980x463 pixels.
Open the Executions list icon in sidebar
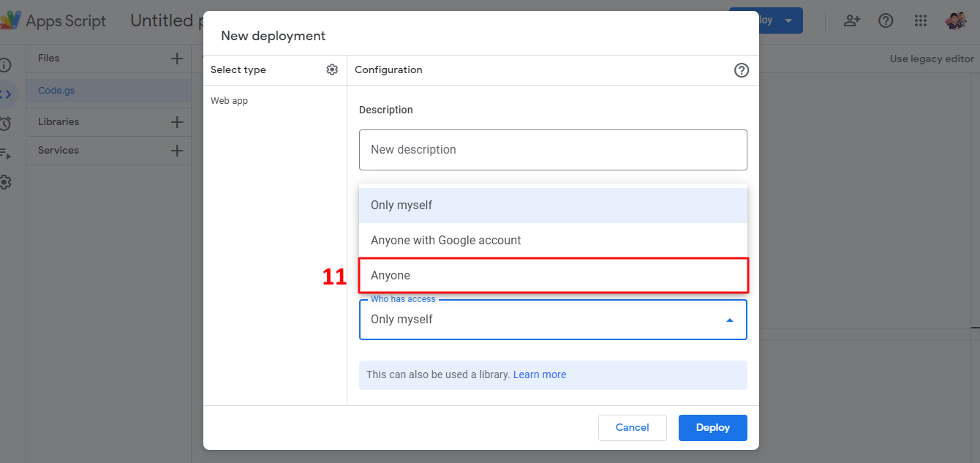click(5, 153)
